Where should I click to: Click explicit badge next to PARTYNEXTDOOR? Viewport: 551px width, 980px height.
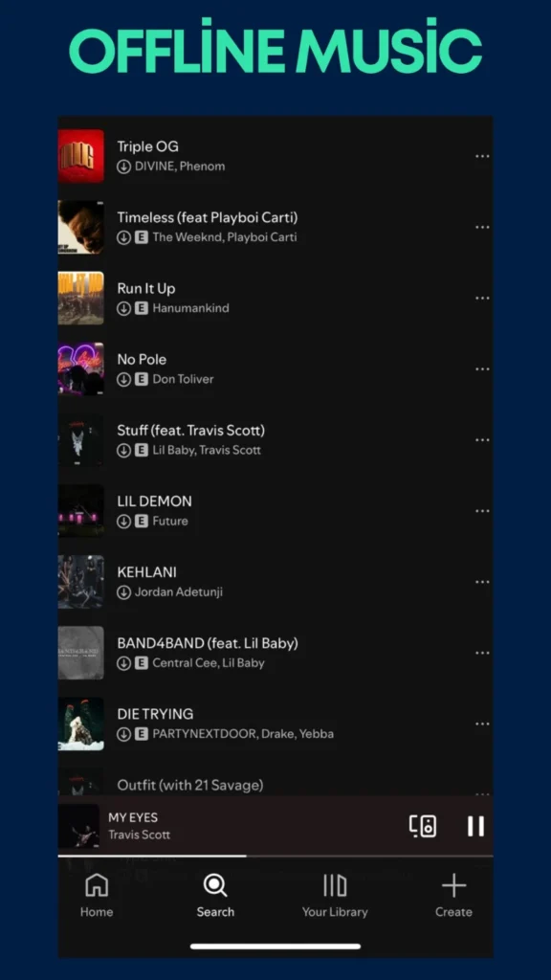tap(142, 734)
